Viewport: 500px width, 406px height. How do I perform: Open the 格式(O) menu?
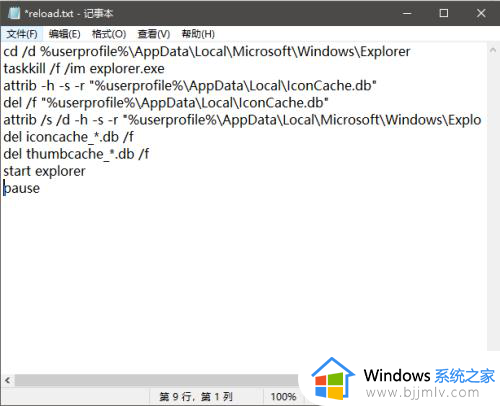(x=109, y=34)
